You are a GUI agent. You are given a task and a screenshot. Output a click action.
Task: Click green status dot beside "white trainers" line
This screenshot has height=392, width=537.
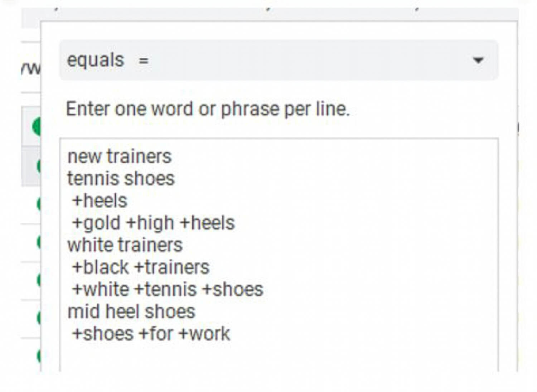[39, 242]
